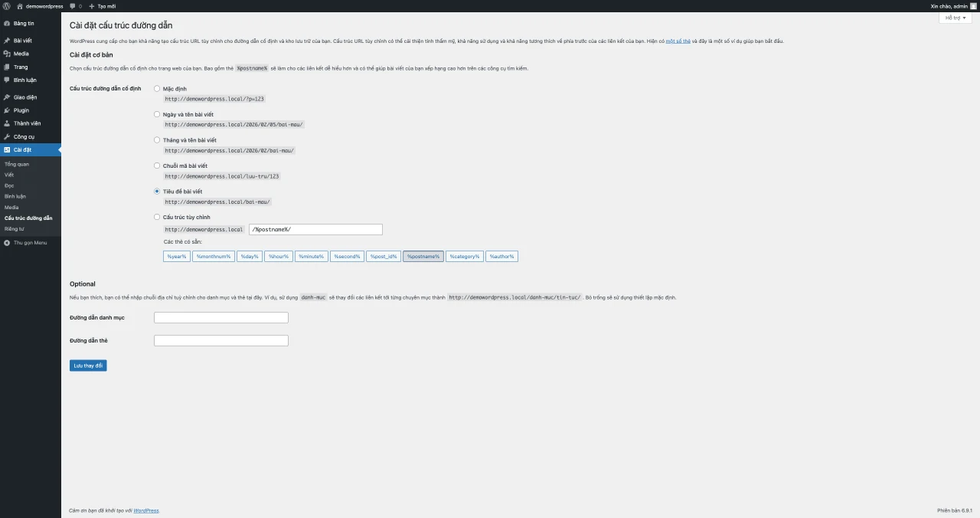Select the Cấu trúc tùy chỉnh radio button

click(x=157, y=217)
